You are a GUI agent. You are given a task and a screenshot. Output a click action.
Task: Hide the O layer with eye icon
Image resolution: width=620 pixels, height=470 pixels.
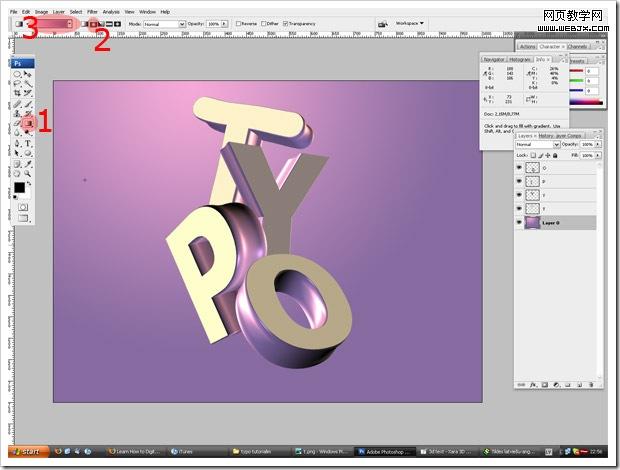click(x=519, y=168)
